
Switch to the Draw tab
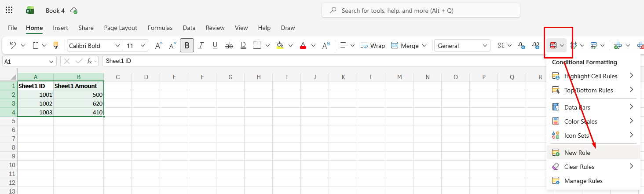click(288, 28)
